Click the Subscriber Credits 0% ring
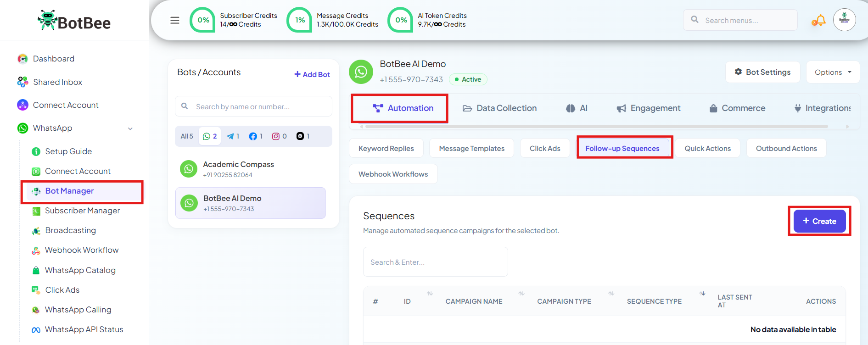The height and width of the screenshot is (345, 868). 203,20
